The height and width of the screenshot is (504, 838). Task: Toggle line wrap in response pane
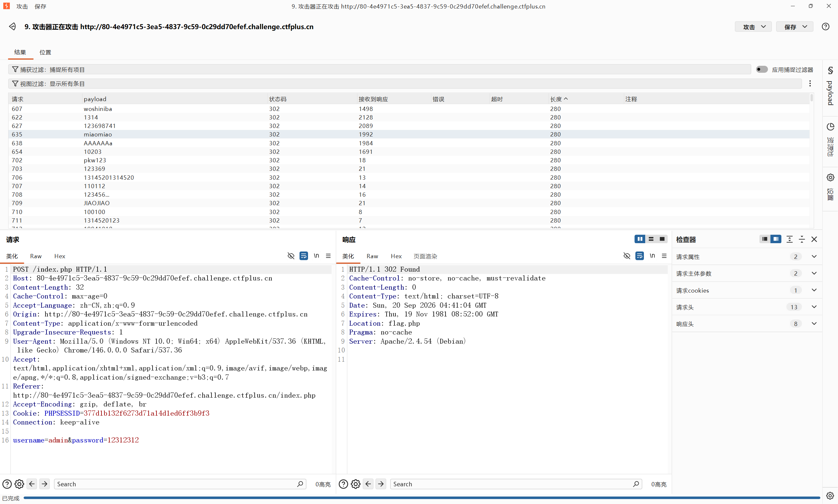tap(640, 256)
